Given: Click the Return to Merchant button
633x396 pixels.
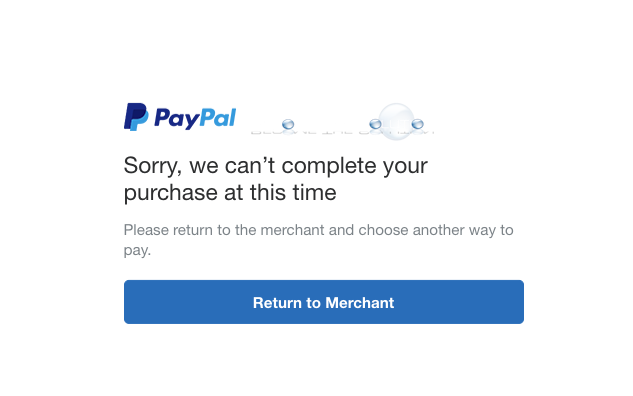Looking at the screenshot, I should click(324, 302).
